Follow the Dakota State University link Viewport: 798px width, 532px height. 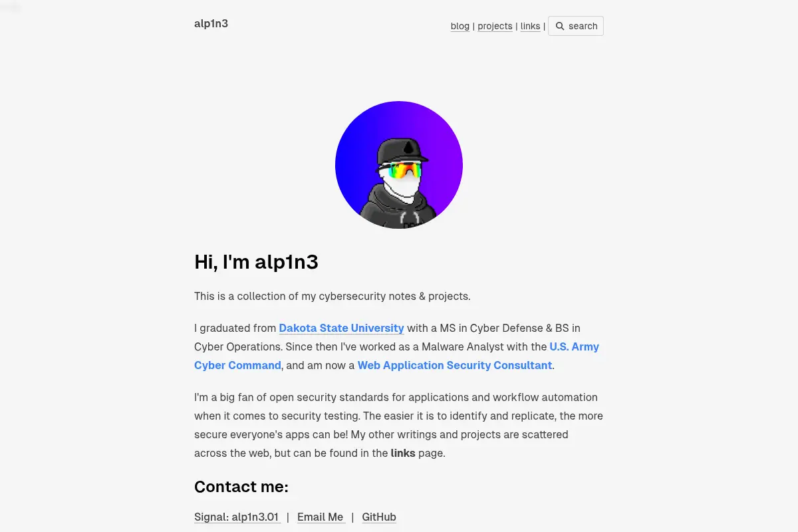342,328
